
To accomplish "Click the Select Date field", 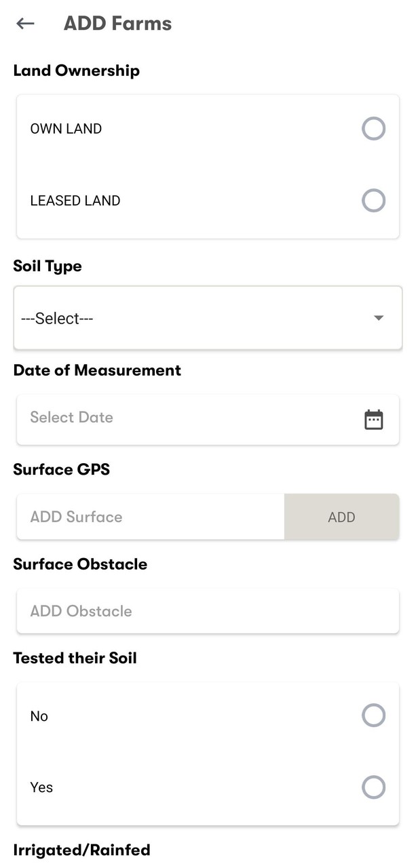I will [183, 418].
